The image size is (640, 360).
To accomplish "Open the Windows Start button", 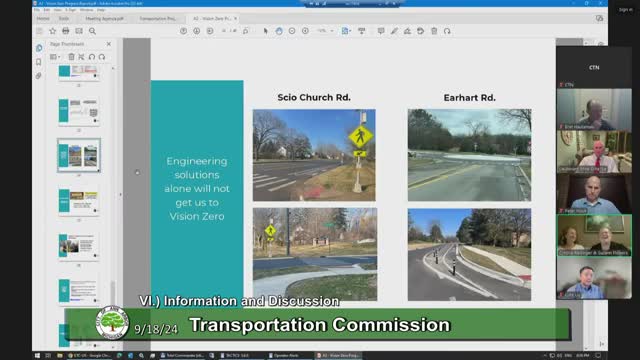I will (x=37, y=356).
